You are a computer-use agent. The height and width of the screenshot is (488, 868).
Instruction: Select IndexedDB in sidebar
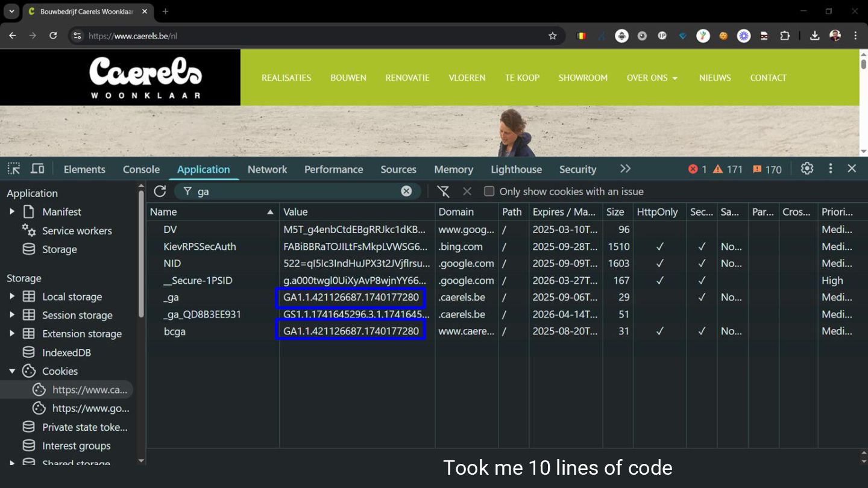click(x=66, y=352)
